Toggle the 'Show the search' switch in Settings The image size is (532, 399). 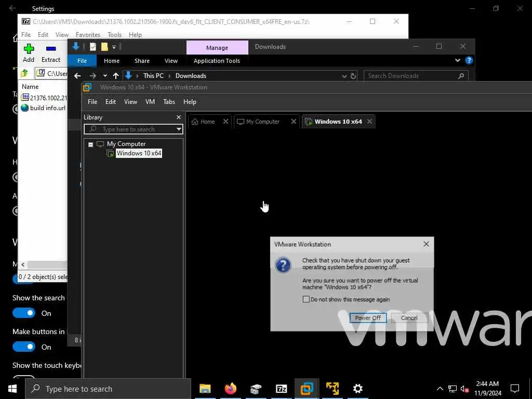click(24, 313)
